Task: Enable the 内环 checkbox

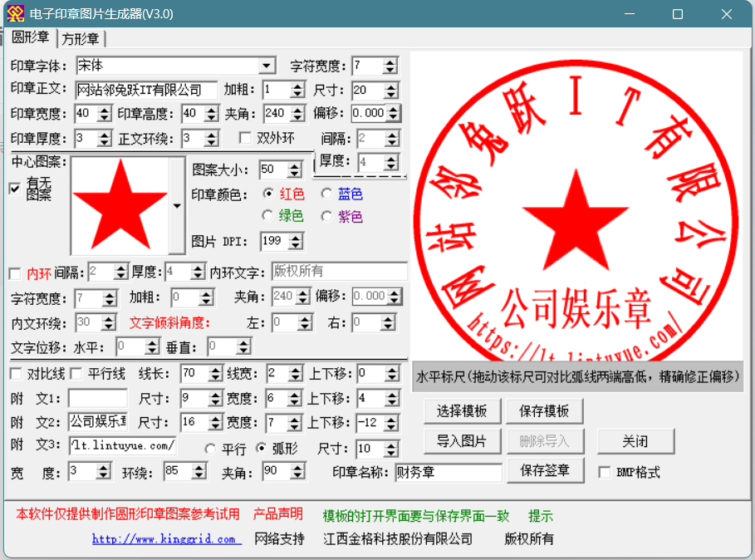Action: (15, 273)
